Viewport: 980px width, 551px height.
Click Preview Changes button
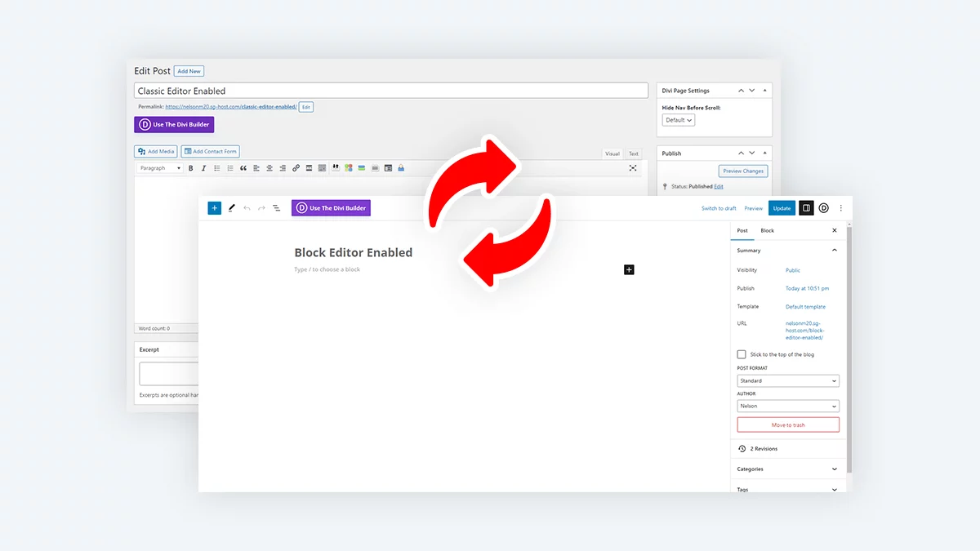pos(743,171)
